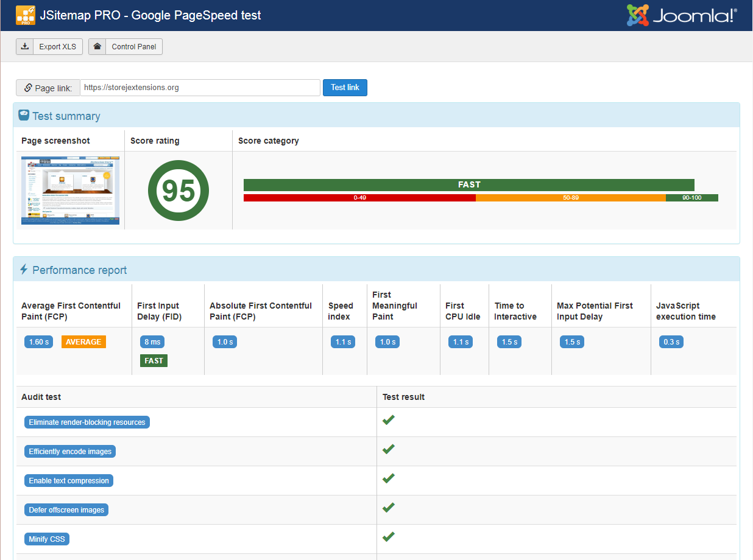Screen dimensions: 753x560
Task: Click the Test result column header
Action: point(403,397)
